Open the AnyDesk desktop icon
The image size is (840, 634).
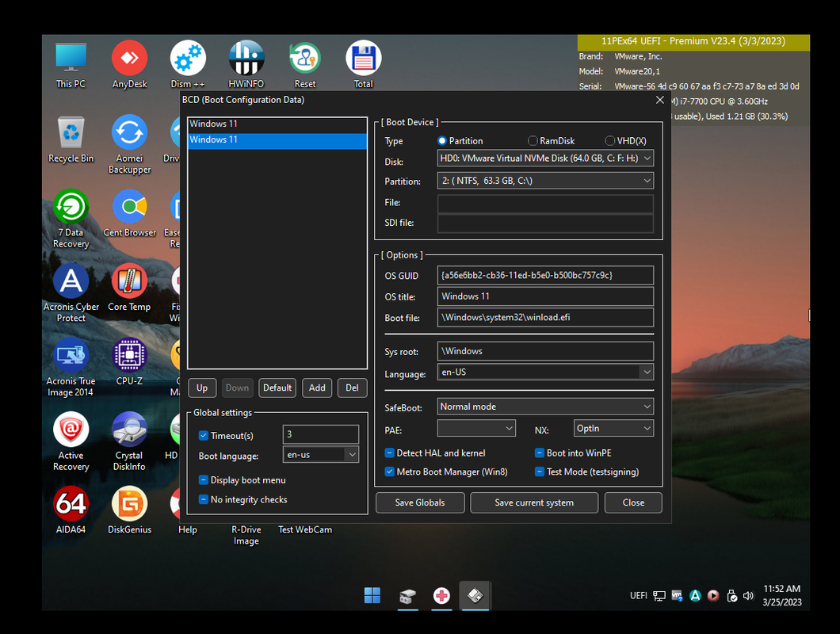coord(129,59)
